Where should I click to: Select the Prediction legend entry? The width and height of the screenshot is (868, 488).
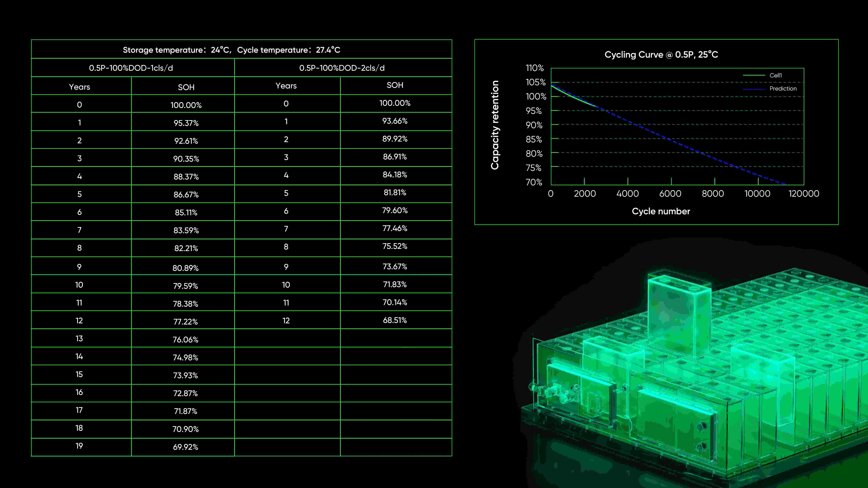pos(770,89)
